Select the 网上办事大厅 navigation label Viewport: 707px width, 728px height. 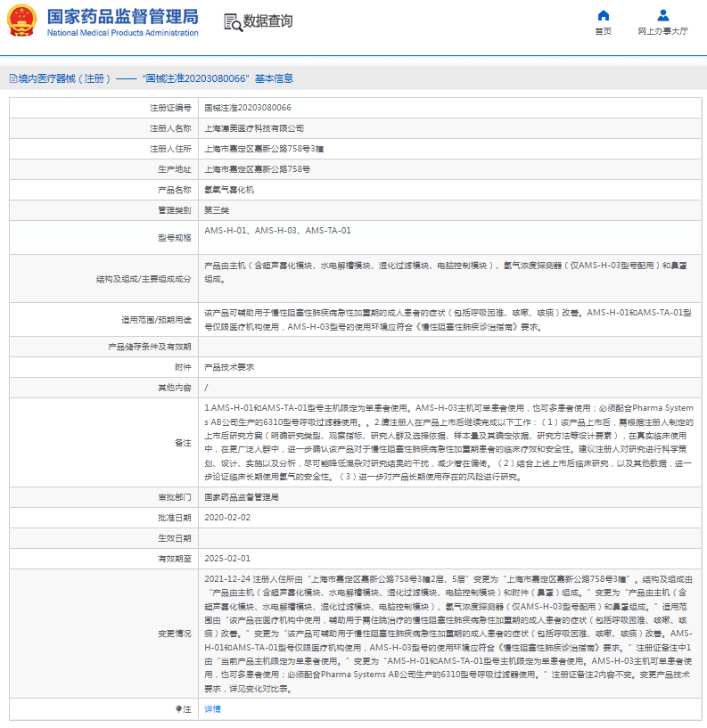pyautogui.click(x=662, y=31)
